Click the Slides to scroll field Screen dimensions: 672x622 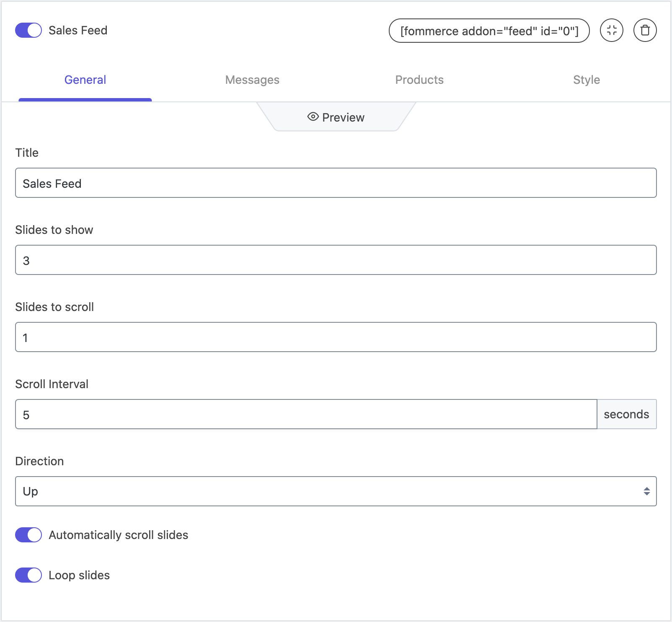[336, 337]
